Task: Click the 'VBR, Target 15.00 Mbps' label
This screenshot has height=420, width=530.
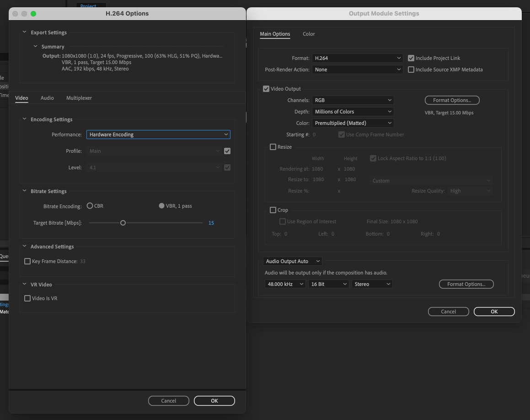Action: [449, 113]
